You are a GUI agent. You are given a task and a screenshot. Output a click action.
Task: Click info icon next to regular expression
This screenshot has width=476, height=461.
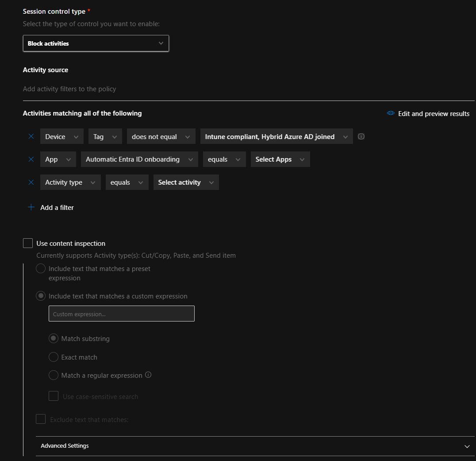click(x=148, y=375)
